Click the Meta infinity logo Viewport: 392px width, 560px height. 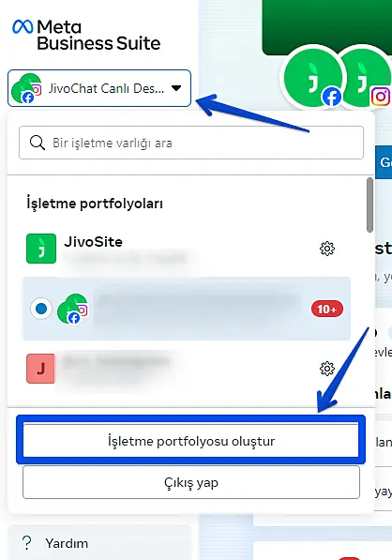23,27
